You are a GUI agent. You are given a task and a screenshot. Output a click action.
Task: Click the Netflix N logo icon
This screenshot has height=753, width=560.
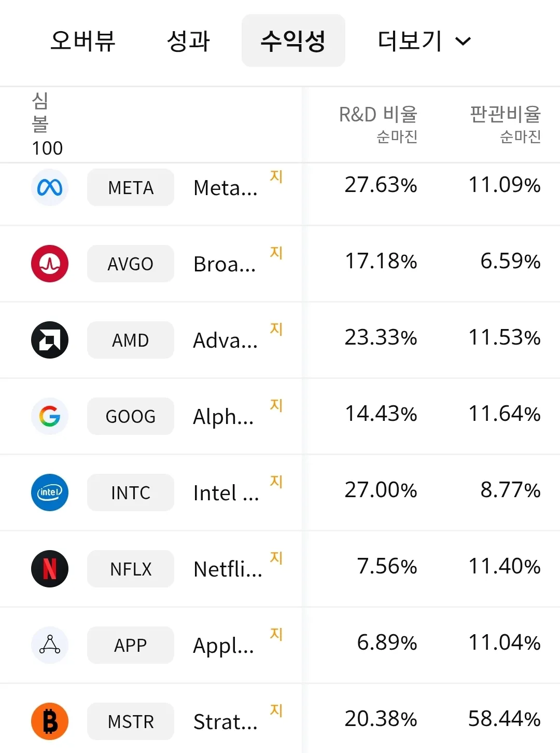50,569
